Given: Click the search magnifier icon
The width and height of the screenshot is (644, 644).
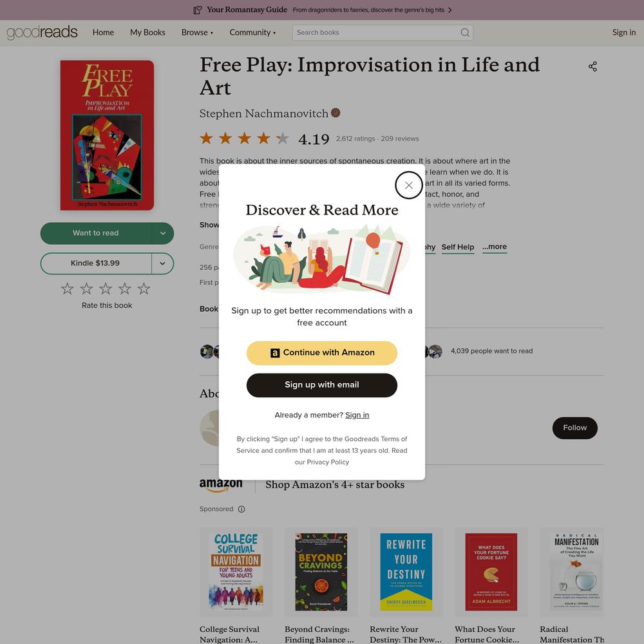Looking at the screenshot, I should (464, 32).
